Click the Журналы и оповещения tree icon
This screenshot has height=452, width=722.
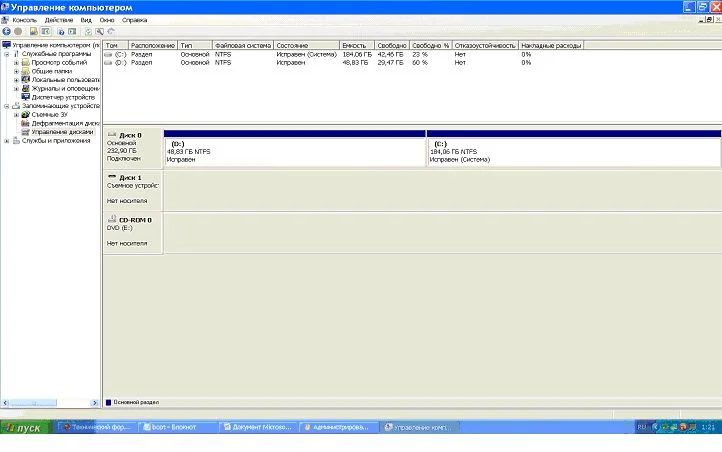(26, 88)
